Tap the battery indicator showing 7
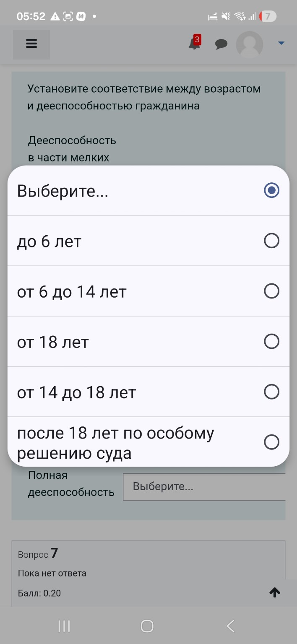Viewport: 297px width, 644px height. point(268,16)
